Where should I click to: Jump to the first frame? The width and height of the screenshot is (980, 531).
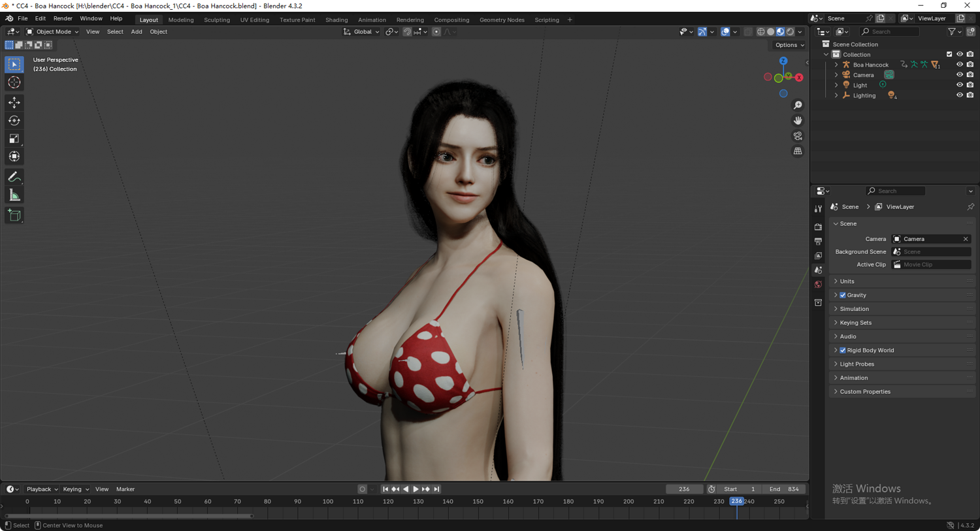tap(385, 489)
